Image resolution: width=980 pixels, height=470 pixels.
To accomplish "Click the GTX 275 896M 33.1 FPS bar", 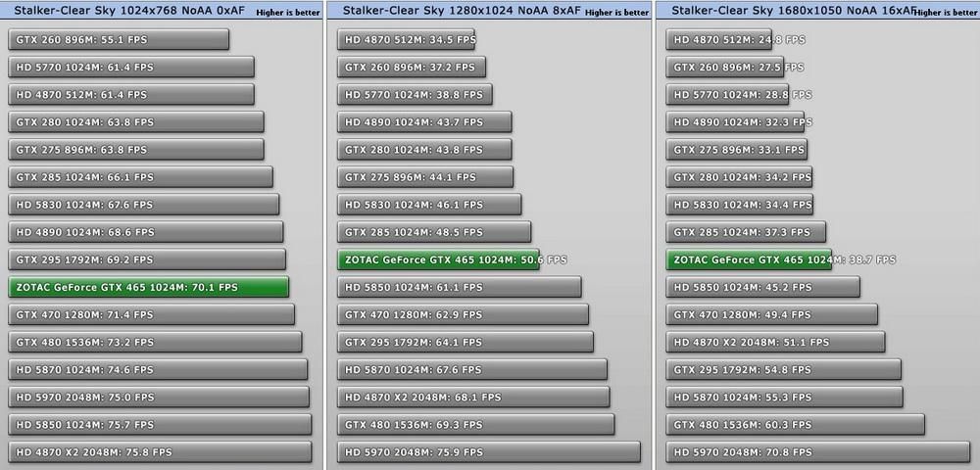I will tap(737, 149).
